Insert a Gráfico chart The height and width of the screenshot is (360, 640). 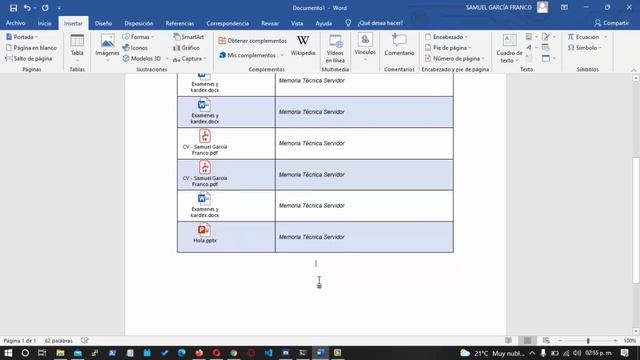186,48
